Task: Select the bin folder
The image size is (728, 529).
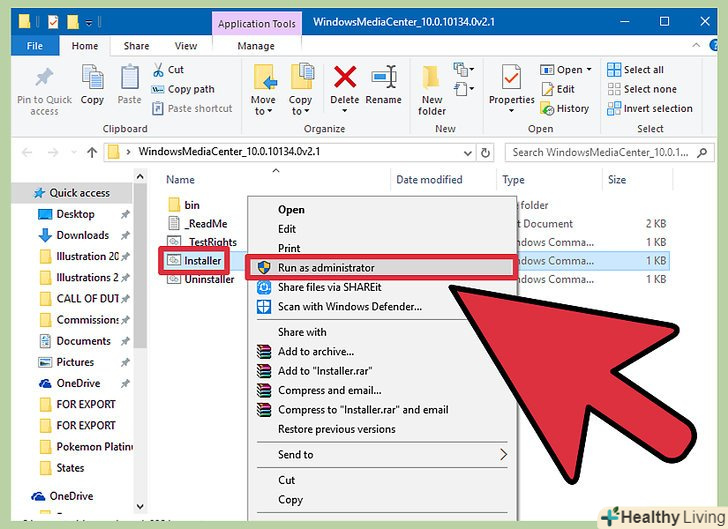Action: click(x=184, y=205)
